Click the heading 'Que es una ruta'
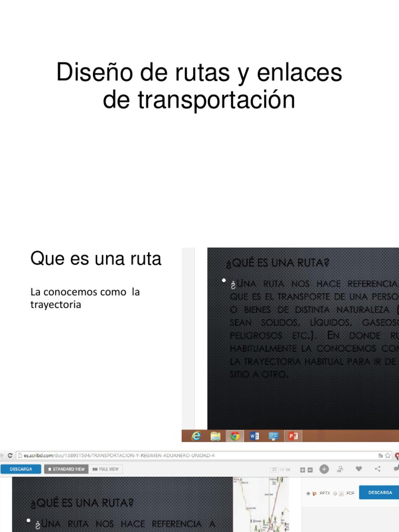The image size is (399, 532). pyautogui.click(x=96, y=259)
